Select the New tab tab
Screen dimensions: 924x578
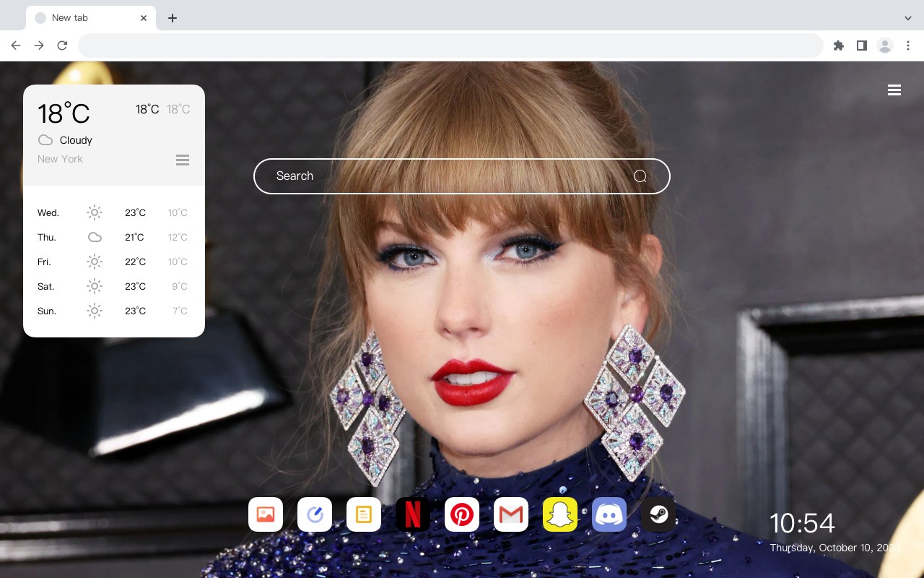[91, 18]
